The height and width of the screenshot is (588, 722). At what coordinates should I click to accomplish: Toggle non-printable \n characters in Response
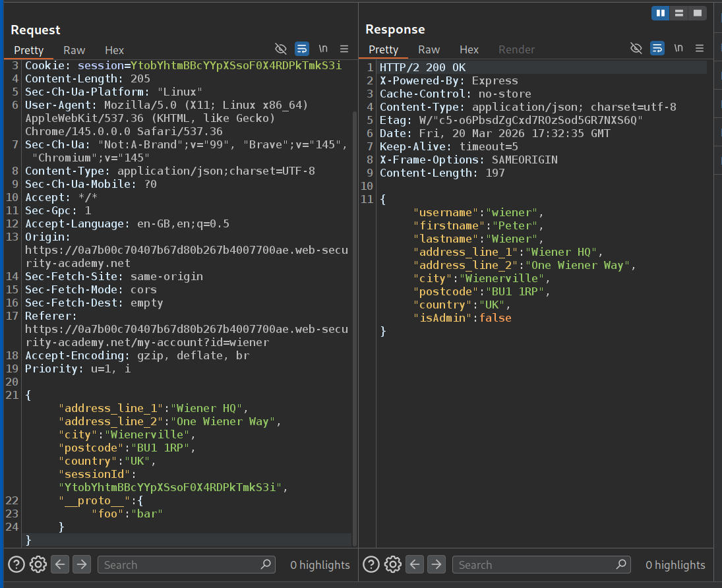tap(678, 49)
